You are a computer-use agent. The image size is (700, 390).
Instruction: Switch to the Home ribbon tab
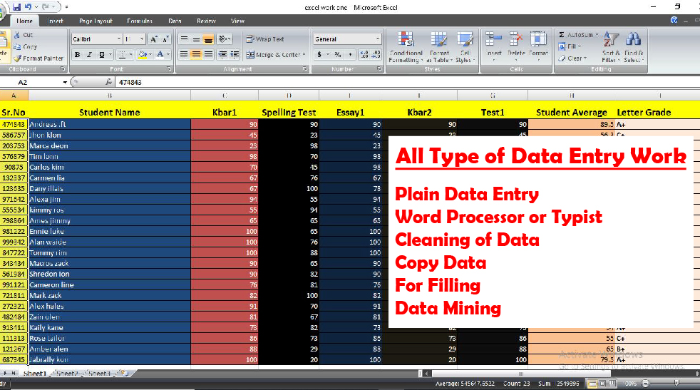click(24, 21)
